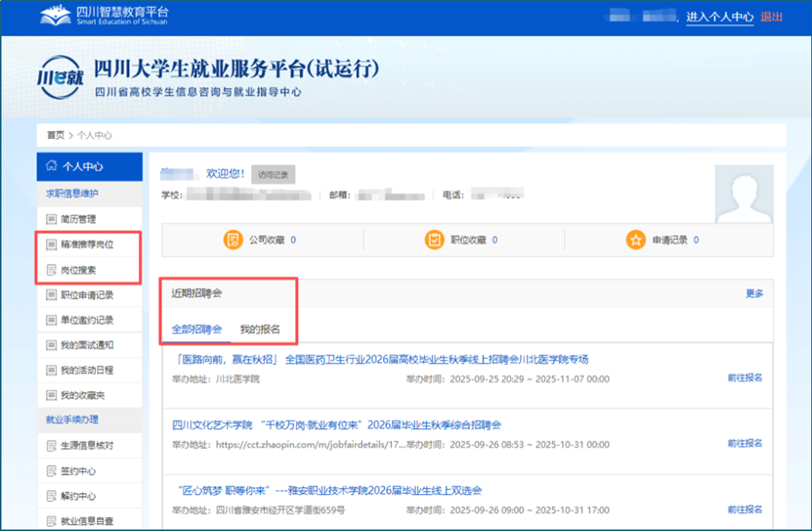Click the 近期招聘会 section heading
This screenshot has height=531, width=812.
pyautogui.click(x=196, y=293)
